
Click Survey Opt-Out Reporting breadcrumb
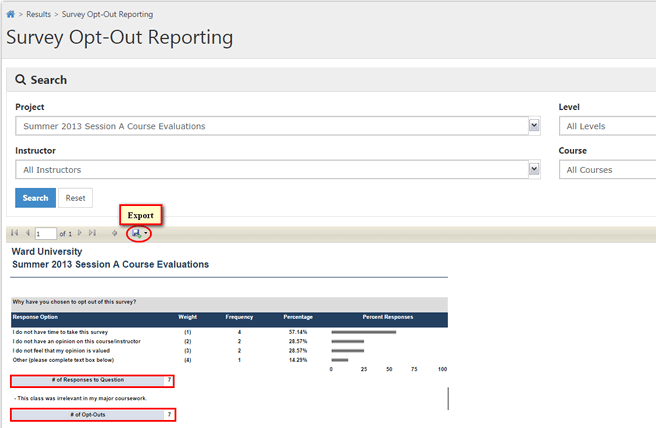point(108,14)
